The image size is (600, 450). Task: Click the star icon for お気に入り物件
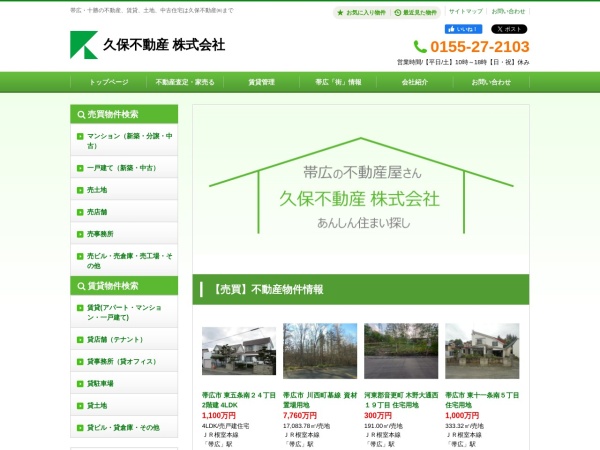(x=340, y=13)
